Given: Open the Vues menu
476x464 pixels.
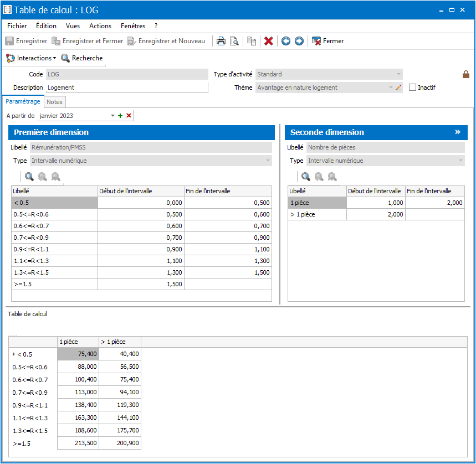Looking at the screenshot, I should click(73, 26).
